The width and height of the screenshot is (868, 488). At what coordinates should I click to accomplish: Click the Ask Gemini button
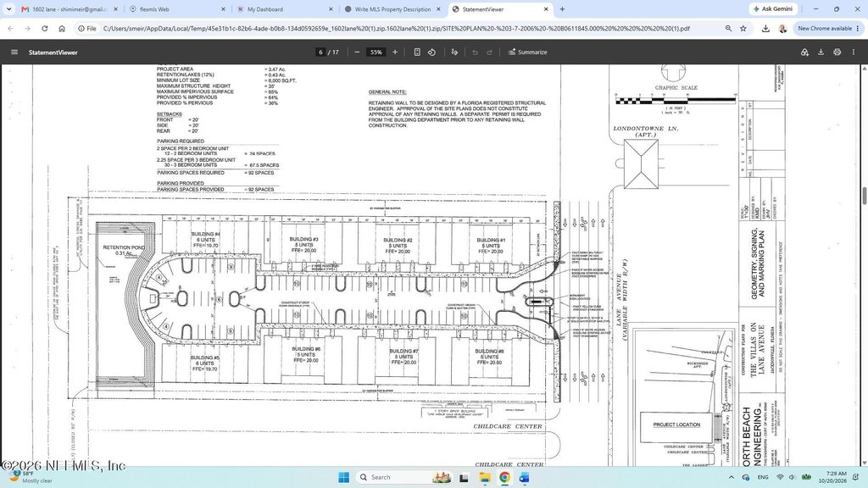point(773,8)
